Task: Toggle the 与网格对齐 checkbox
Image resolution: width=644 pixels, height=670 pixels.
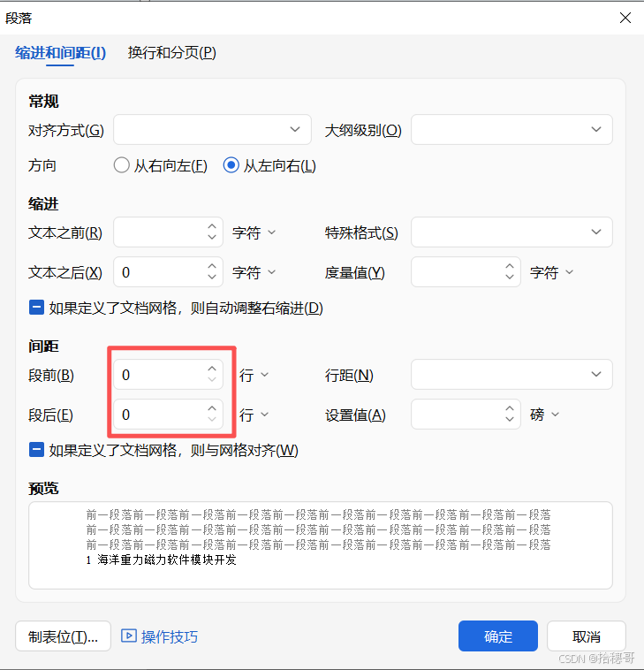Action: (x=36, y=450)
